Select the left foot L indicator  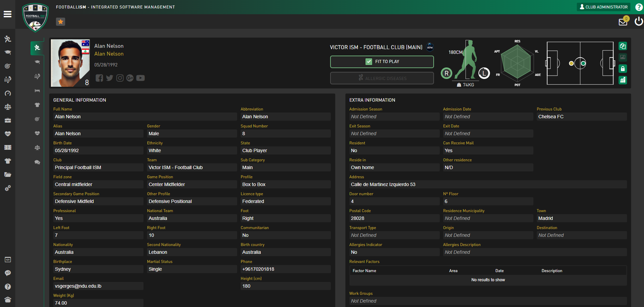point(484,73)
